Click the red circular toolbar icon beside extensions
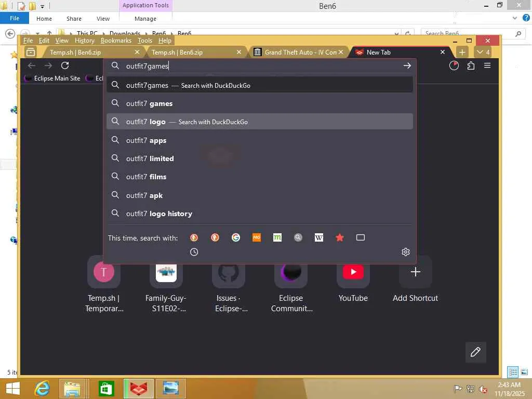Viewport: 532px width, 399px height. pos(454,65)
